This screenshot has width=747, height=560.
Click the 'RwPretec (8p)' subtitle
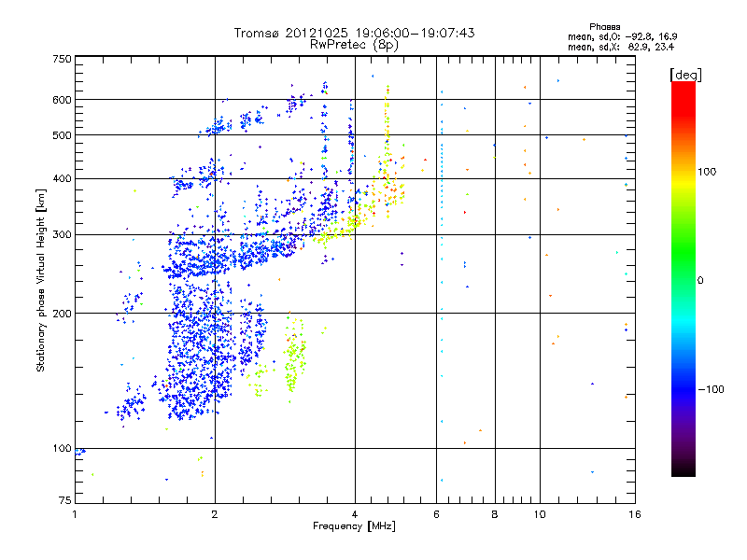point(354,45)
